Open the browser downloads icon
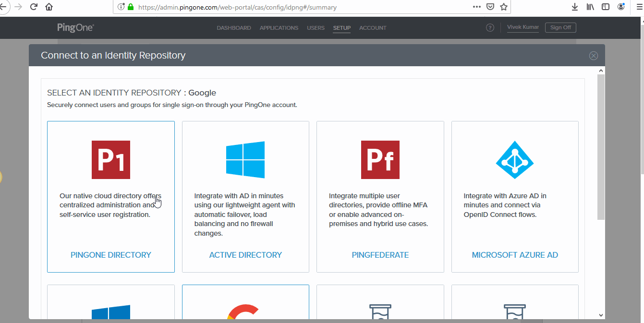The height and width of the screenshot is (323, 644). tap(575, 7)
